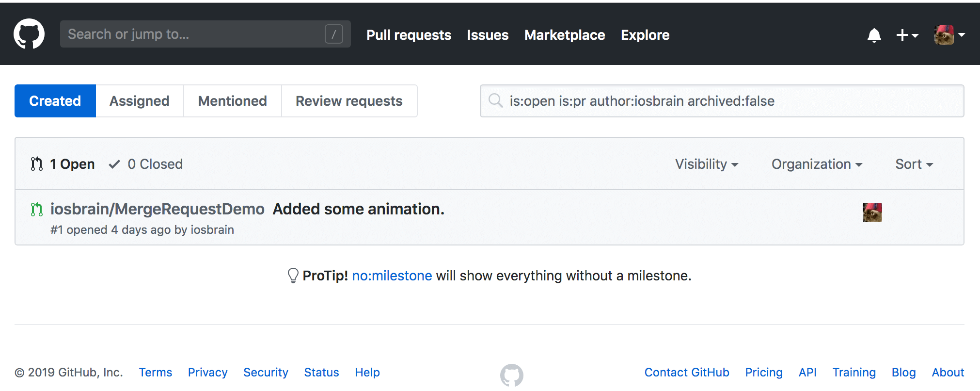Click the magnifier icon in filter box
Screen dimensions: 980x391
coord(495,101)
